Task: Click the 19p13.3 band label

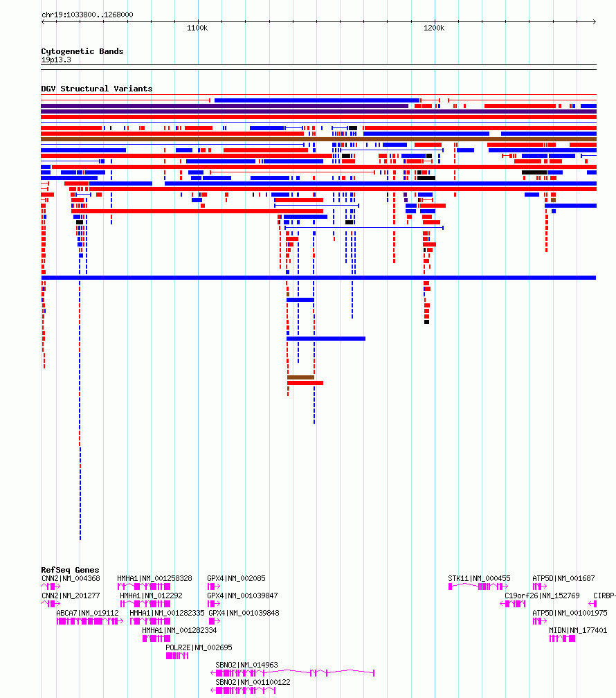Action: point(56,60)
